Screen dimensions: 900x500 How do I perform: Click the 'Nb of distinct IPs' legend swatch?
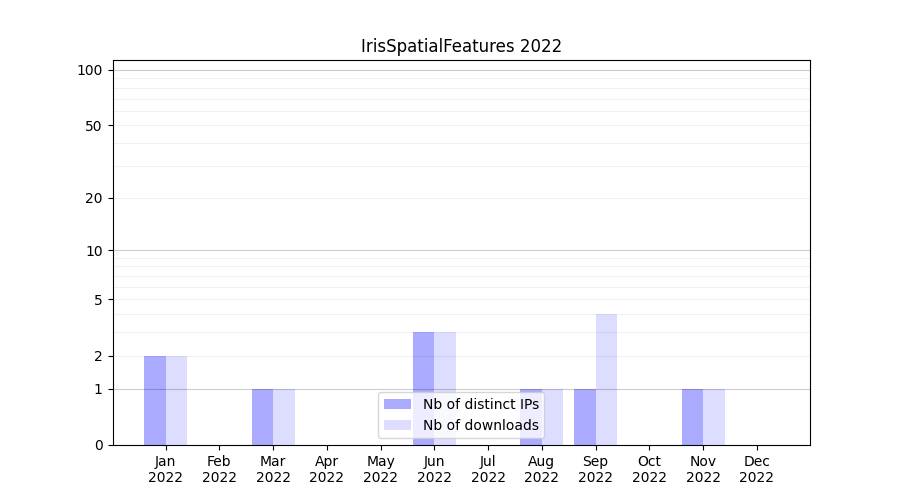tap(397, 404)
